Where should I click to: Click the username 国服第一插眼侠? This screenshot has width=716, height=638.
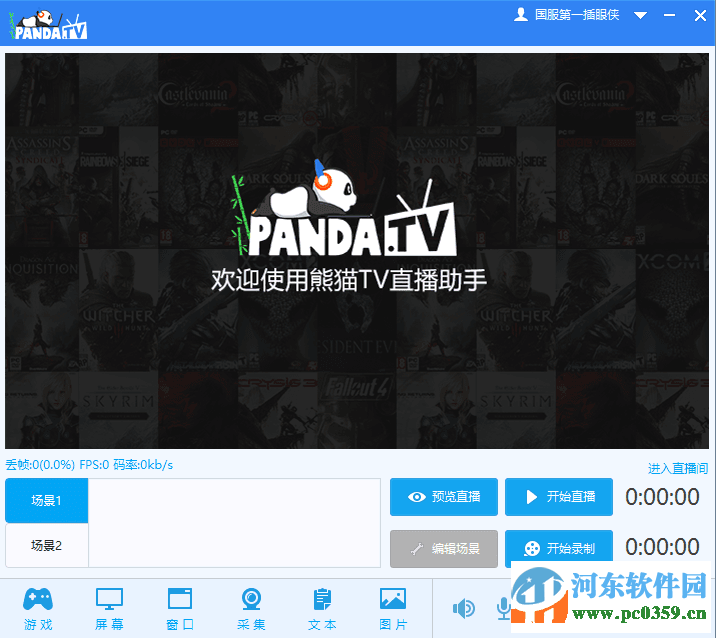coord(577,15)
